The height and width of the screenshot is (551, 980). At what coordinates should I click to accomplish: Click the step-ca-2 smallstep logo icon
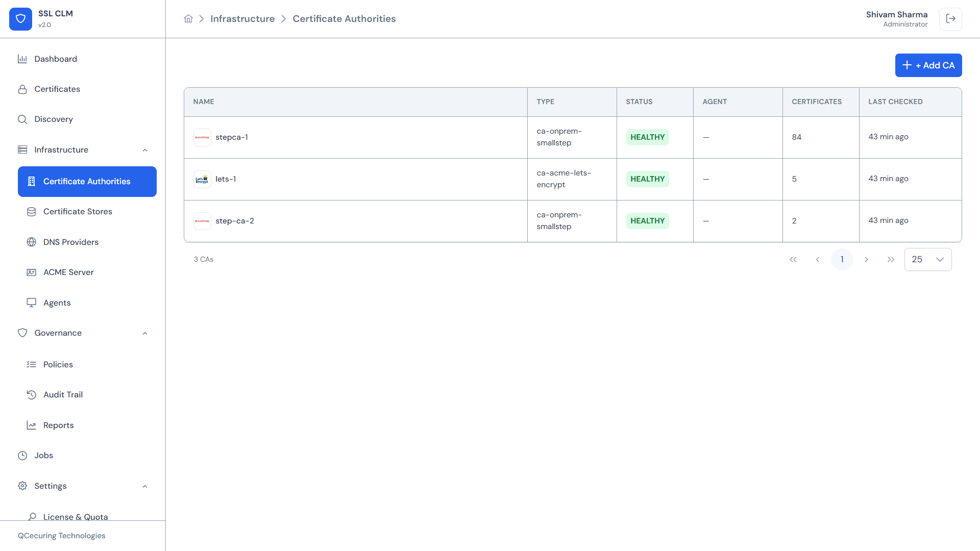point(202,221)
